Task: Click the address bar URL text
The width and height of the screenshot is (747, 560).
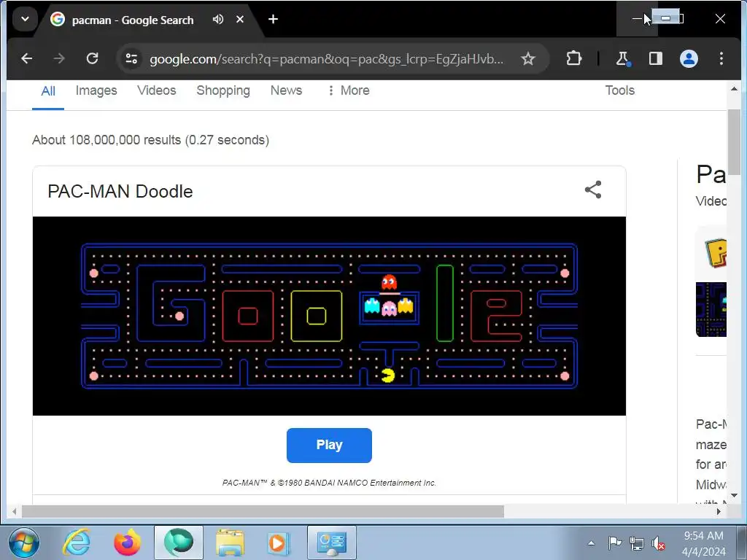Action: coord(326,59)
